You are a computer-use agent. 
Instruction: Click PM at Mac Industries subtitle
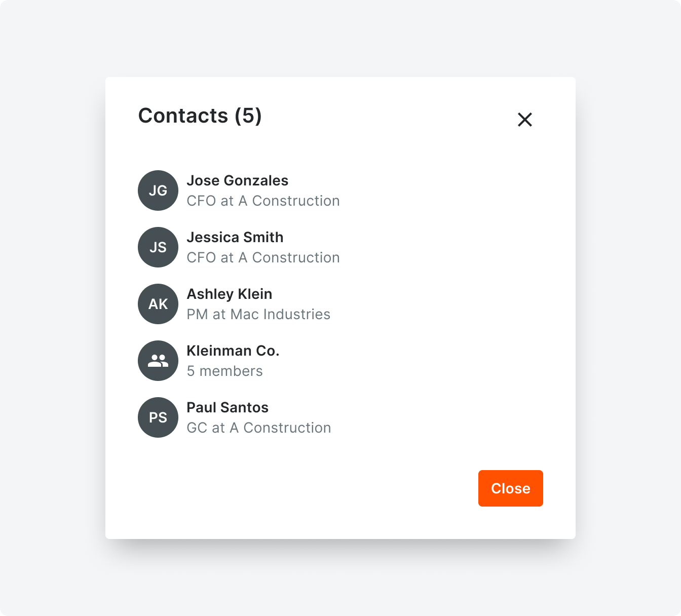coord(258,315)
